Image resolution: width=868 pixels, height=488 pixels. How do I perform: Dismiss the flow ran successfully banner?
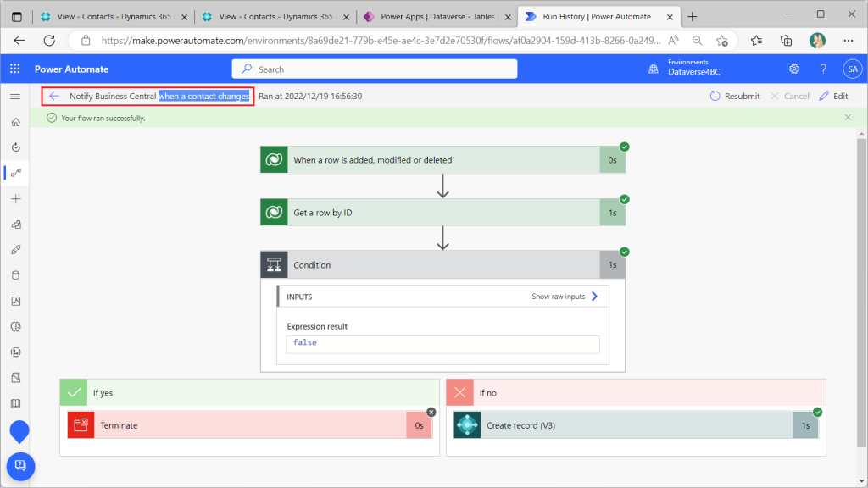(x=848, y=117)
